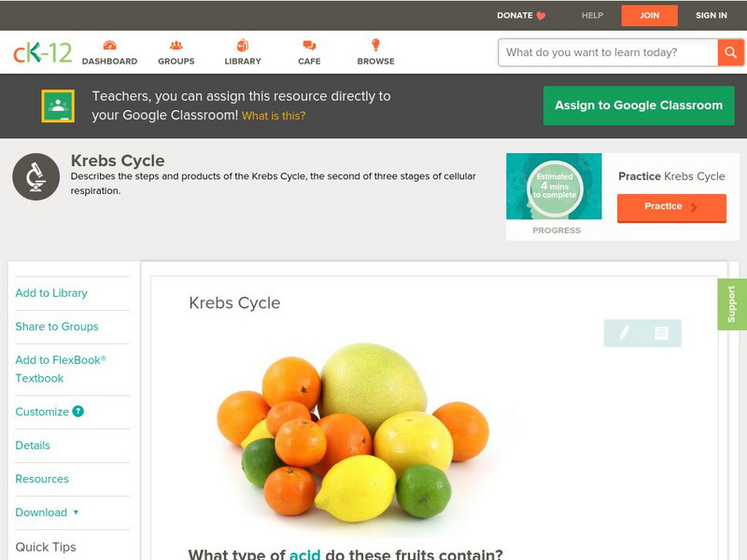Open the notes tool icon
This screenshot has height=560, width=747.
[x=661, y=333]
